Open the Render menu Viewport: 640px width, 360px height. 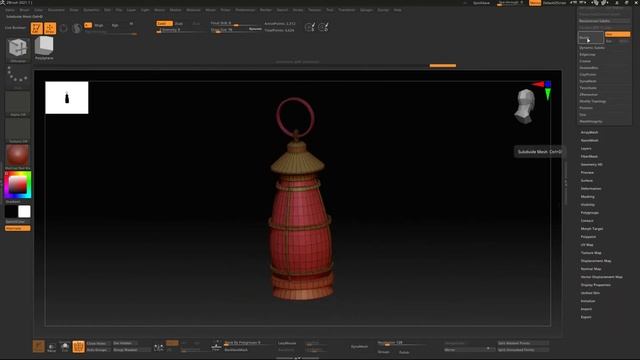[266, 10]
